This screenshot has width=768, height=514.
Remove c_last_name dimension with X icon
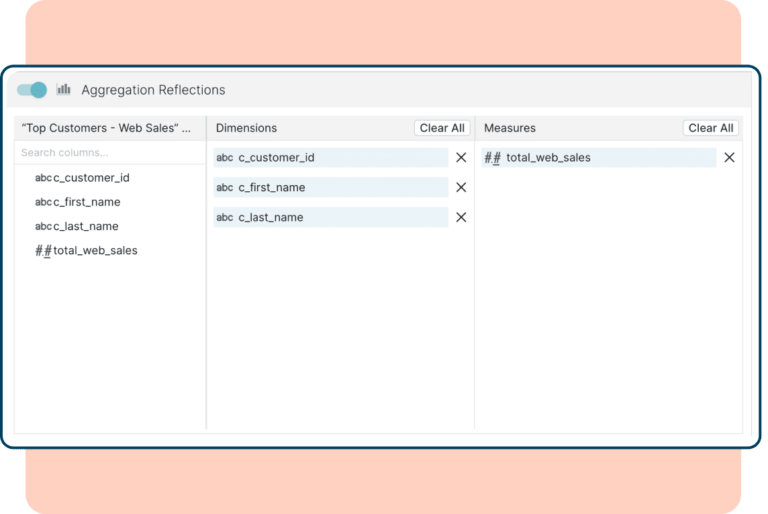click(461, 217)
